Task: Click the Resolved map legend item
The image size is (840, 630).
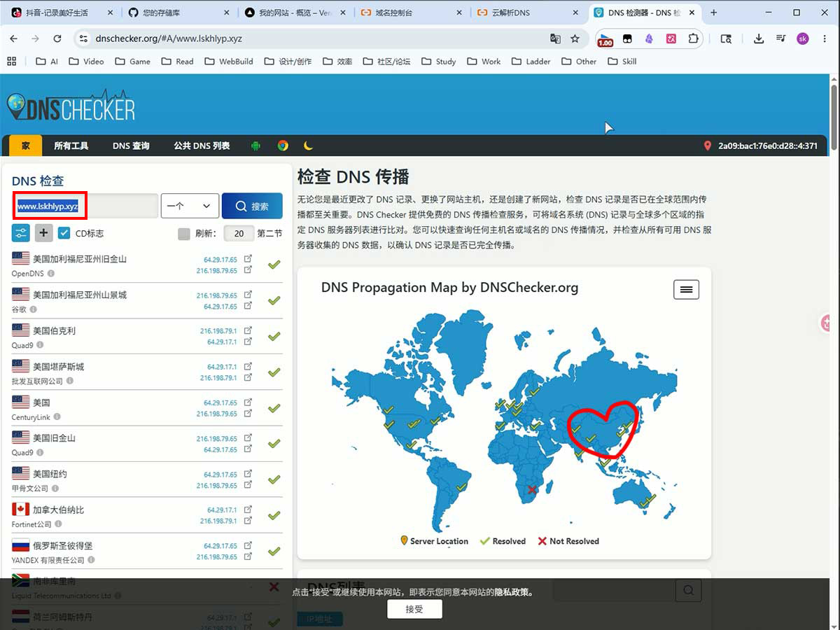Action: [503, 541]
